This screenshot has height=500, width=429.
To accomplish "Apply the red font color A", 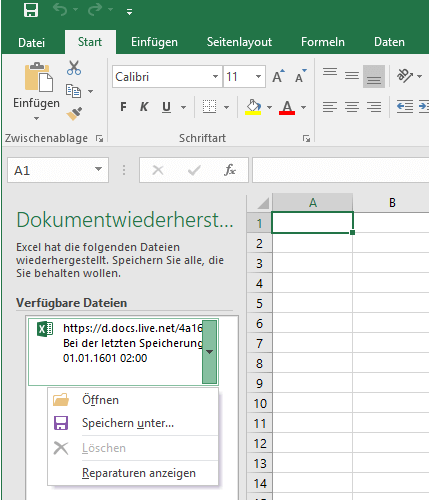I will pos(287,107).
